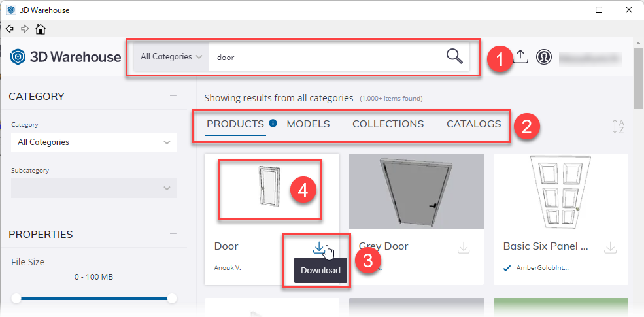
Task: Open the user profile icon
Action: point(544,57)
